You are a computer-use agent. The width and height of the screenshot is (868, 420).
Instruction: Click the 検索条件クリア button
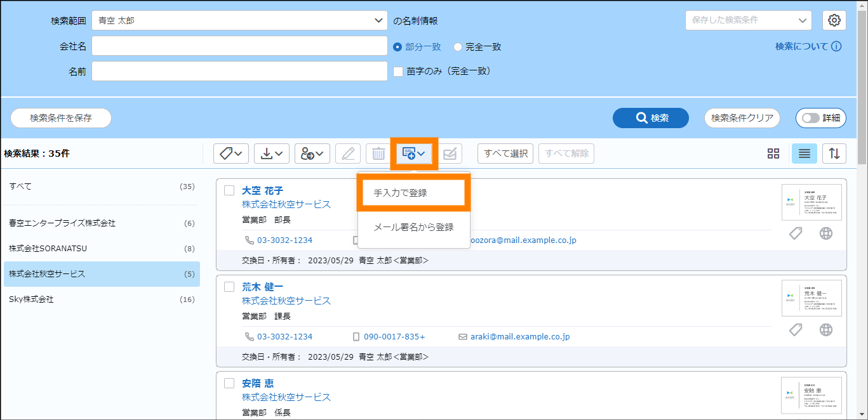(x=742, y=118)
